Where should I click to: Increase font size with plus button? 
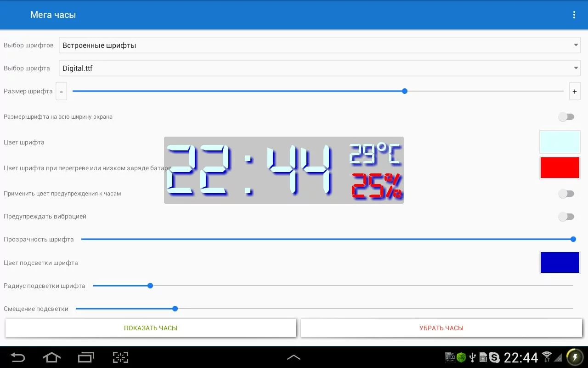[x=575, y=91]
